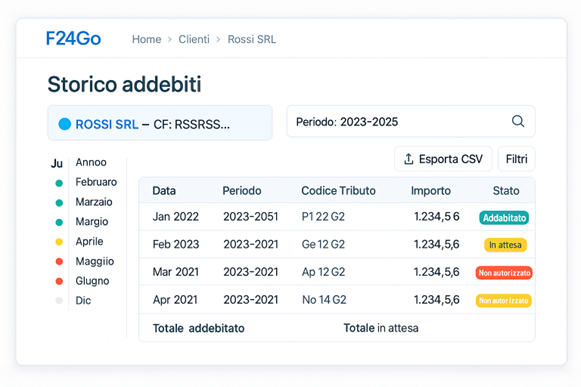Click the blue dot next to ROSSI SRL
Screen dimensions: 581x387
(64, 124)
